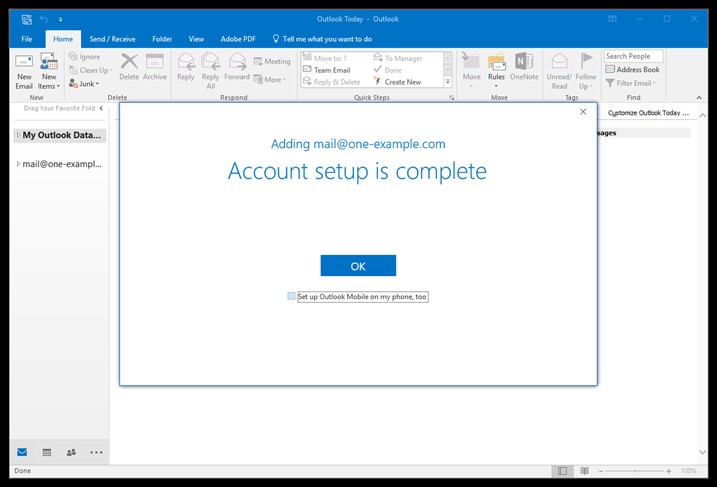Open the Clean Up dropdown
The image size is (717, 487).
coord(91,70)
